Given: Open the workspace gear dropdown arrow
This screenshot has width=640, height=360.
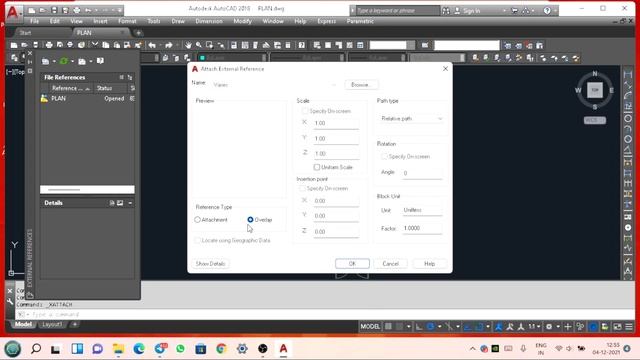Looking at the screenshot, I should [558, 327].
